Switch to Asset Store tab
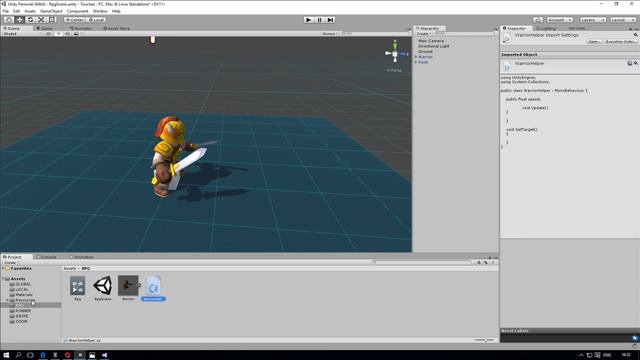The width and height of the screenshot is (640, 360). (117, 28)
